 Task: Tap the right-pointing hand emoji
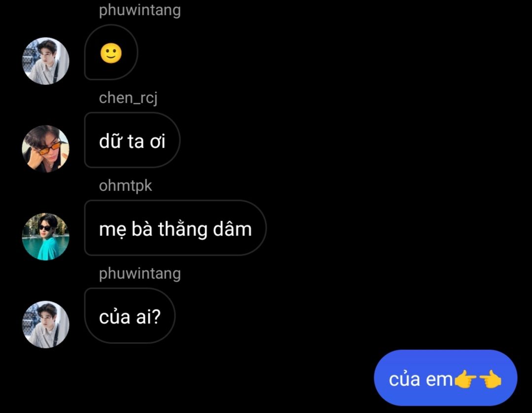(x=464, y=379)
